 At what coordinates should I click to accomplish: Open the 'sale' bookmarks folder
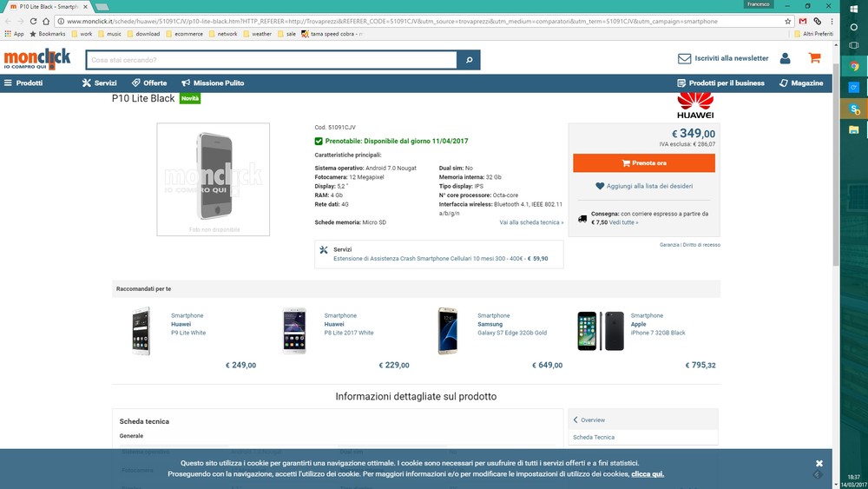[x=286, y=34]
